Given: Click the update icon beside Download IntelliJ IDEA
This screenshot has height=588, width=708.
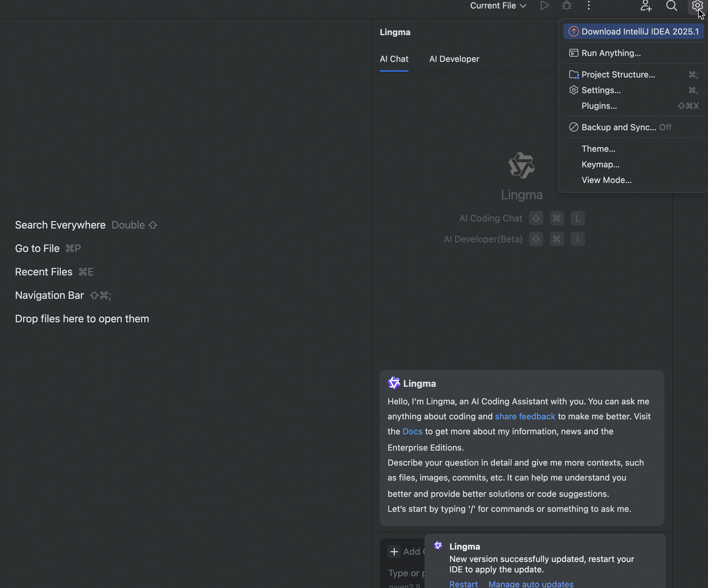Looking at the screenshot, I should pos(573,32).
